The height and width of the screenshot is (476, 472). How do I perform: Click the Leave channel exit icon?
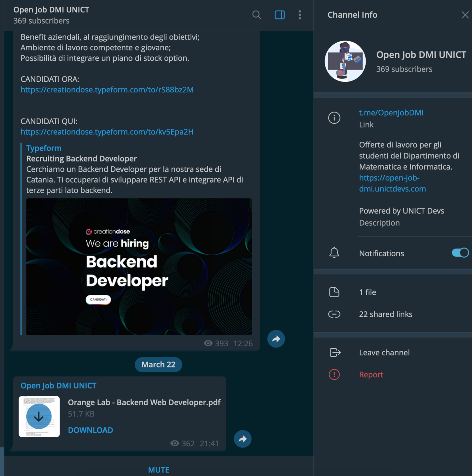point(335,352)
